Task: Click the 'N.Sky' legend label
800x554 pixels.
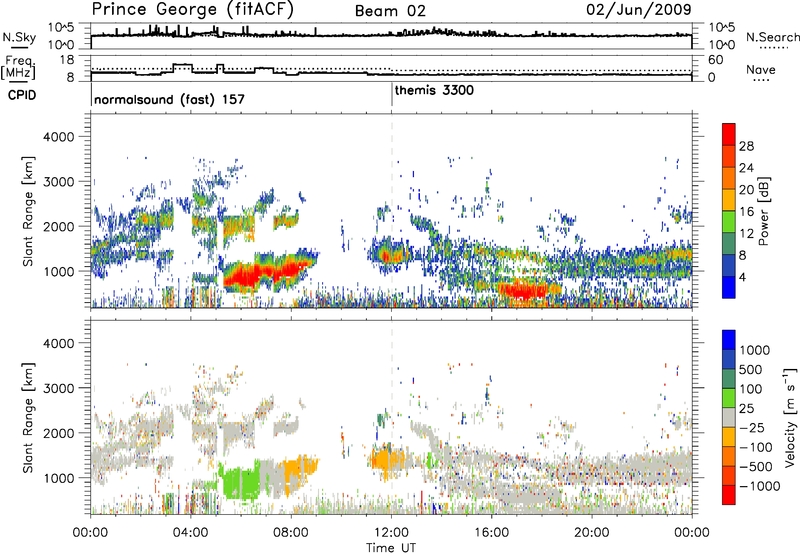Action: [19, 37]
